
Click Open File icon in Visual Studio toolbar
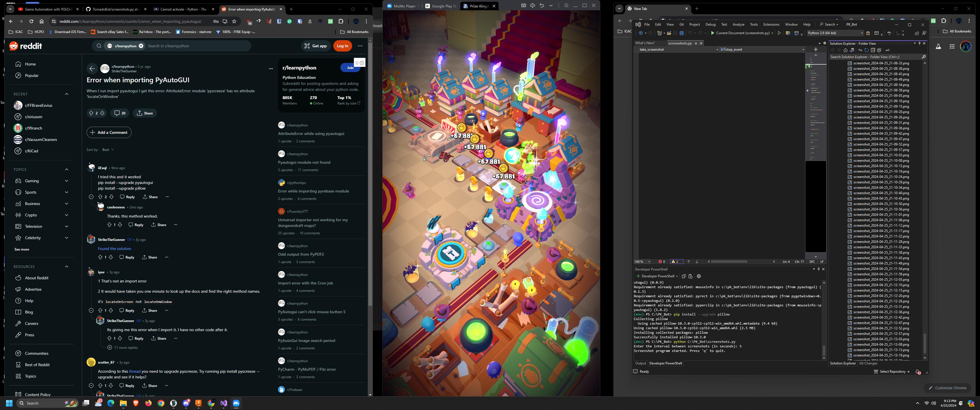[x=669, y=33]
